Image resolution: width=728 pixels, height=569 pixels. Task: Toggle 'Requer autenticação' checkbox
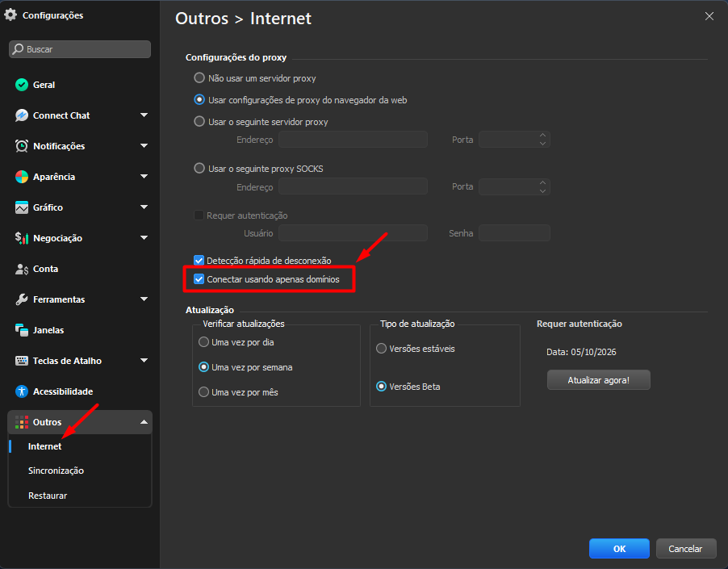(x=199, y=215)
